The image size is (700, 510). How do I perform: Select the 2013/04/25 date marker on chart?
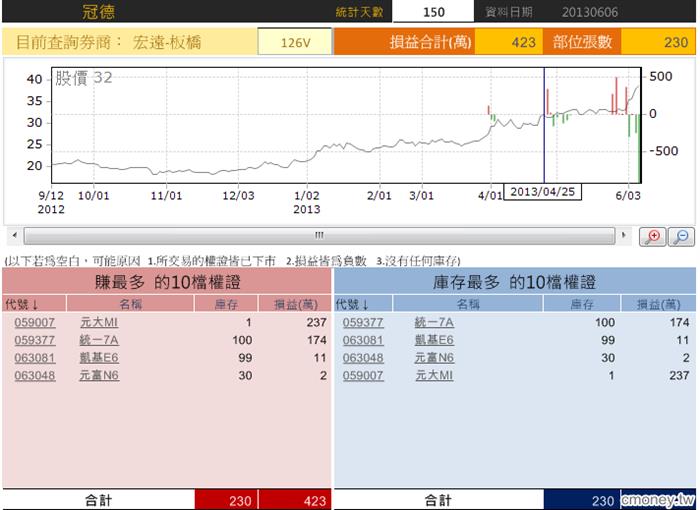coord(541,190)
